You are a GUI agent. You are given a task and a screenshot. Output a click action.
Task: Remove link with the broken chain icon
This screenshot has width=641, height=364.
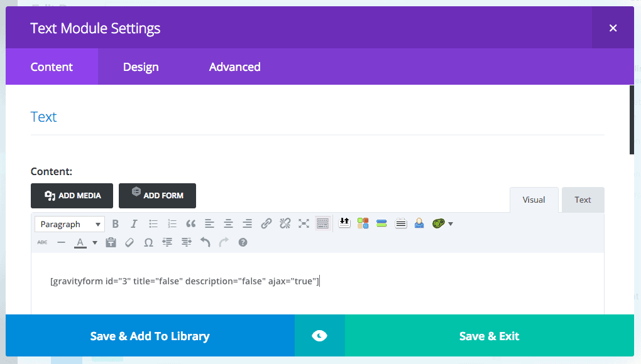click(285, 223)
